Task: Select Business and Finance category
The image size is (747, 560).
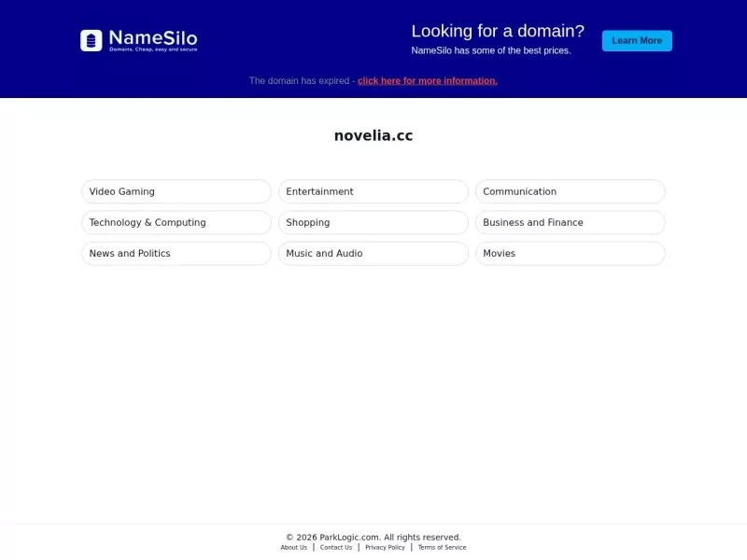Action: click(x=571, y=222)
